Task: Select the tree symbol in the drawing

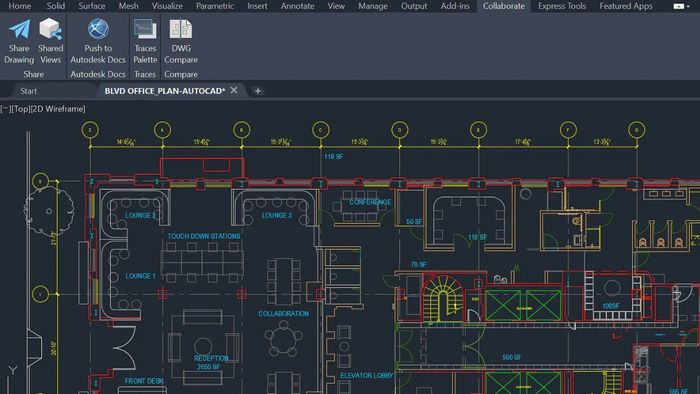Action: (49, 211)
